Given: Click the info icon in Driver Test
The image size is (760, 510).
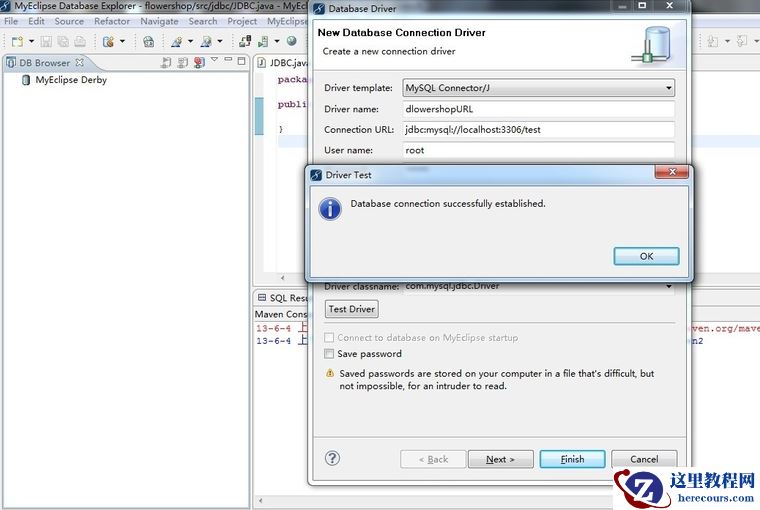Looking at the screenshot, I should point(330,209).
